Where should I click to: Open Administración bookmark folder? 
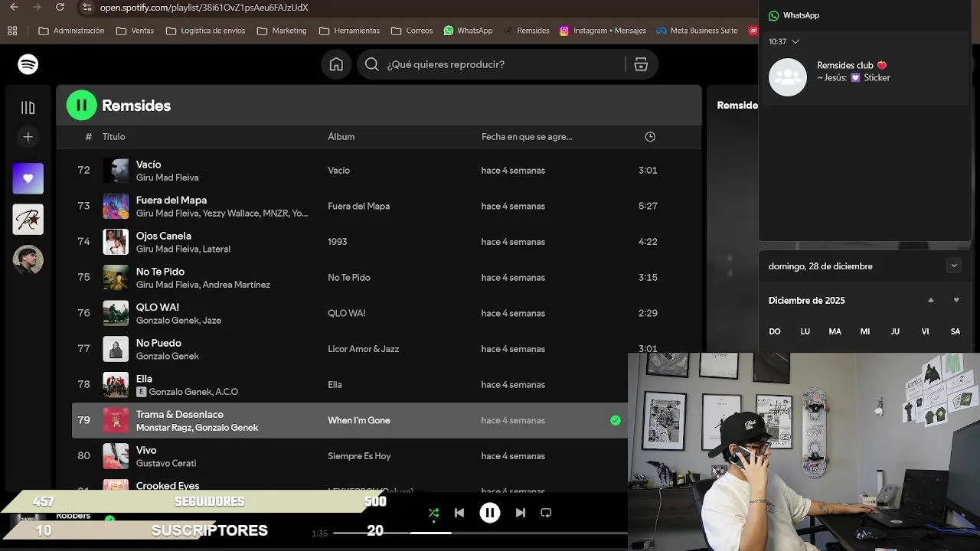tap(71, 31)
